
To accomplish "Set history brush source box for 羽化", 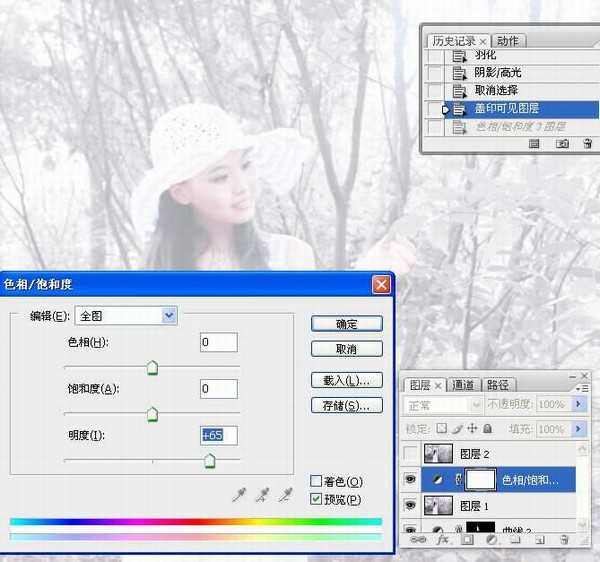I will point(435,56).
